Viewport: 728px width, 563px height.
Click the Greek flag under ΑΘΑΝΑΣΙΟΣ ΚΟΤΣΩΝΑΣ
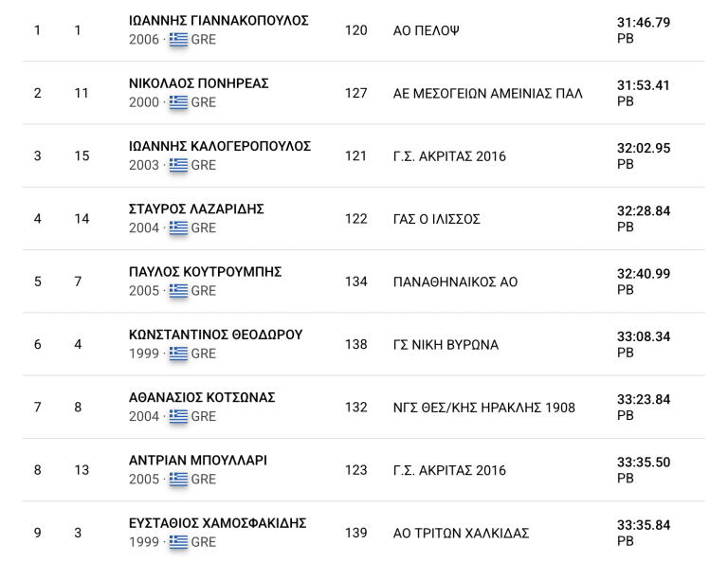(178, 416)
